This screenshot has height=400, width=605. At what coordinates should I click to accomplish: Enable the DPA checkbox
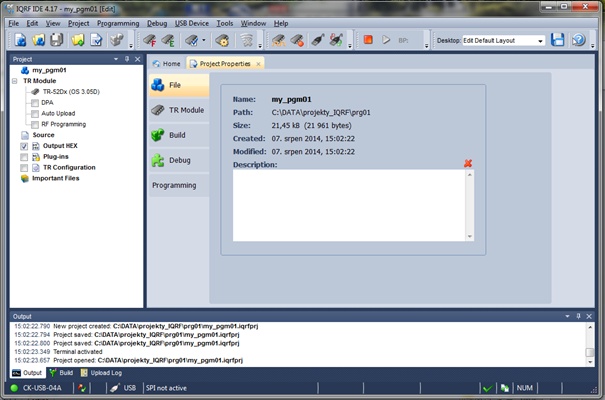pos(35,103)
